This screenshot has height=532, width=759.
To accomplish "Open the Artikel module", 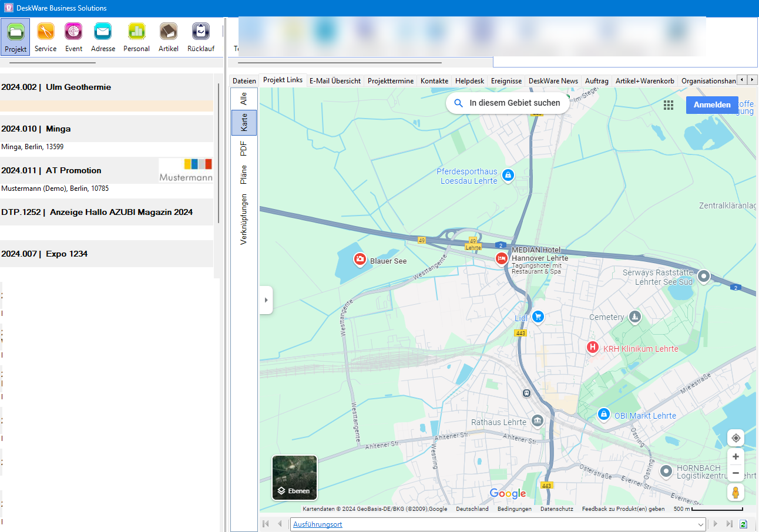I will [169, 37].
